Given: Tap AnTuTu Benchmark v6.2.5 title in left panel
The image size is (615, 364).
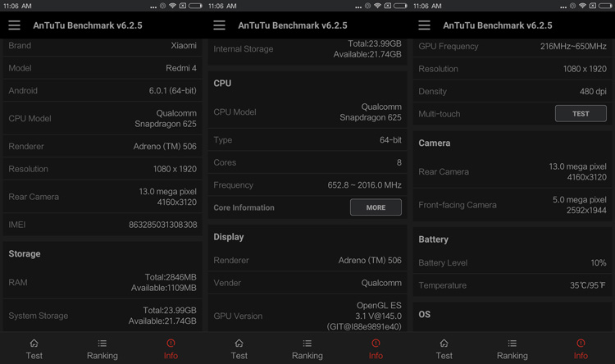Looking at the screenshot, I should [x=88, y=25].
